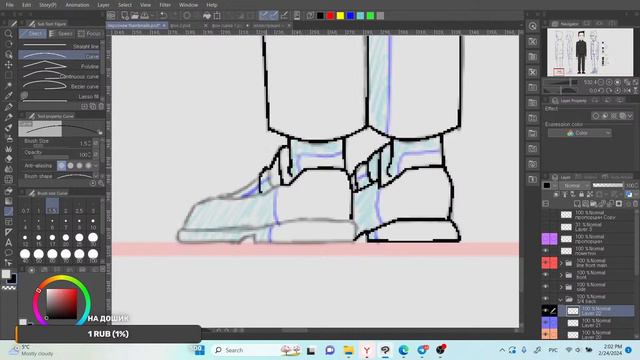
Task: Open the Animation menu
Action: [77, 5]
